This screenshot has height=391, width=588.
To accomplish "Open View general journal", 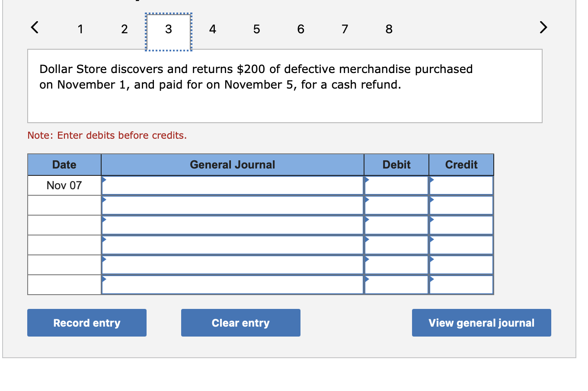I will (481, 322).
